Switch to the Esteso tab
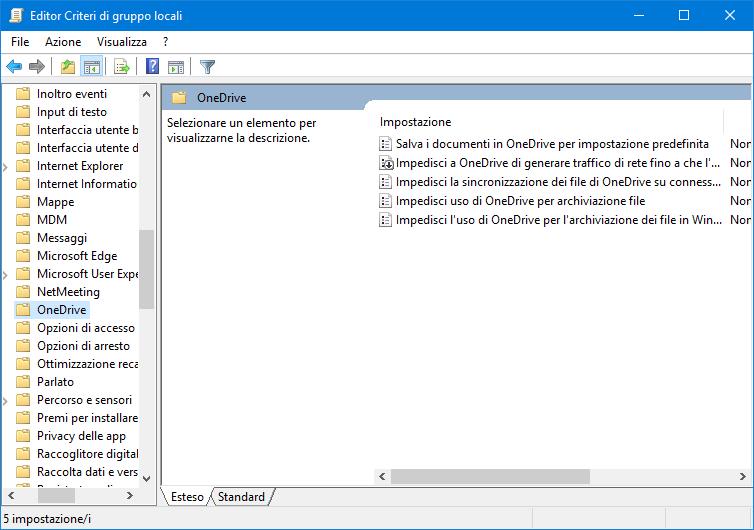This screenshot has width=754, height=530. click(187, 497)
